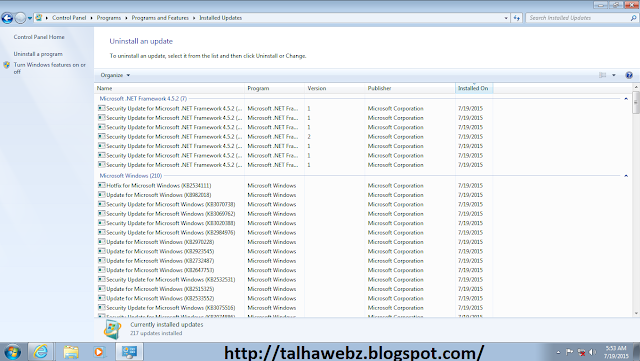Screen dimensions: 640x361
Task: Click the Forward navigation arrow button
Action: pyautogui.click(x=20, y=18)
